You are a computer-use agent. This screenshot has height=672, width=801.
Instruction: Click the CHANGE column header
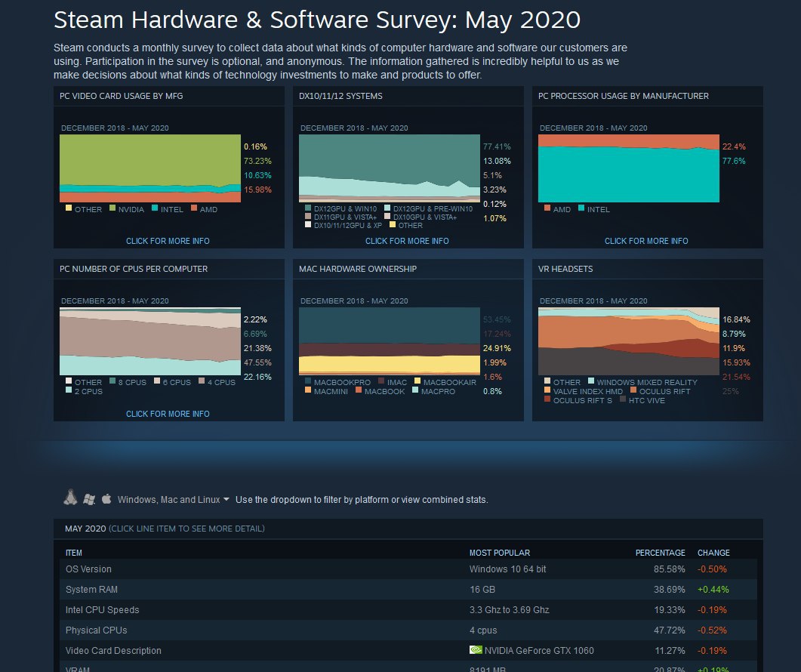(713, 553)
